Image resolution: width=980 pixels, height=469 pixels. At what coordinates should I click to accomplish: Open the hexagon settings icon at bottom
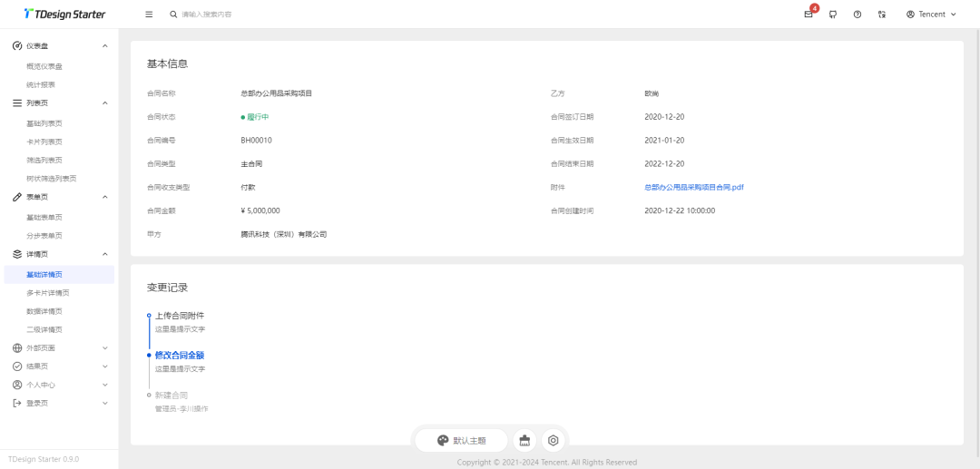tap(553, 441)
